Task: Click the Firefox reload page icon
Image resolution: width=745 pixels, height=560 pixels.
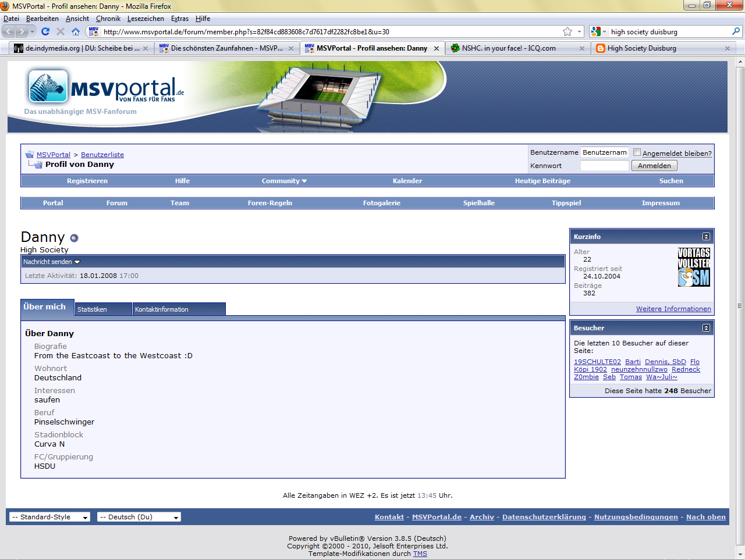Action: [x=45, y=31]
